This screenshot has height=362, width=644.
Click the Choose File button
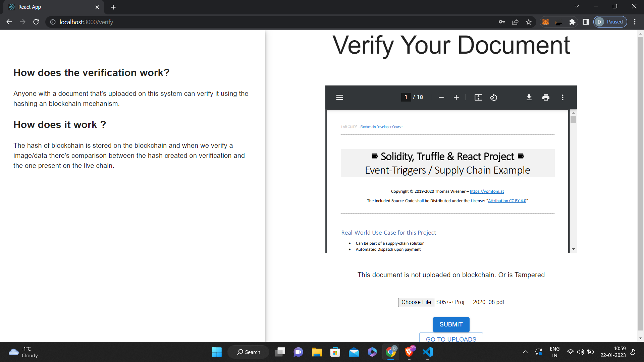pyautogui.click(x=416, y=302)
